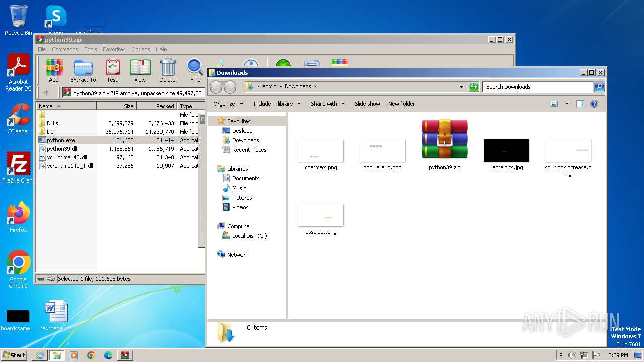Open Internet Explorer from the taskbar

click(40, 355)
